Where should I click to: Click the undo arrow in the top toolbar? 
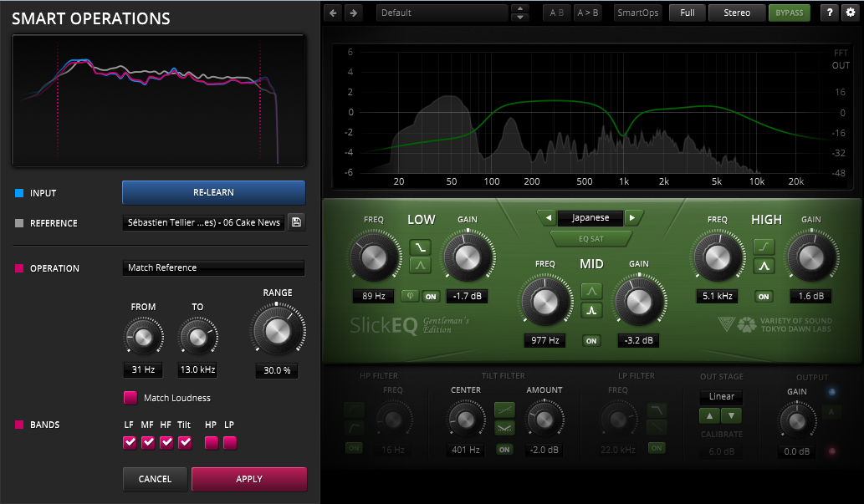(x=334, y=13)
